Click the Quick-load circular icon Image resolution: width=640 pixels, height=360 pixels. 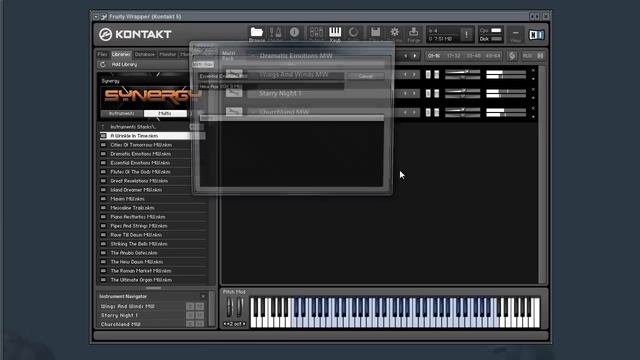353,32
